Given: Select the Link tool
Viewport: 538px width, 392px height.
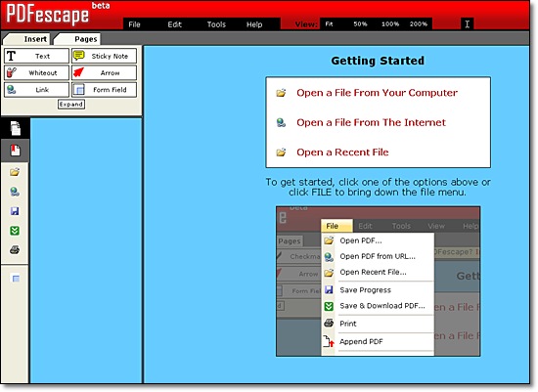Looking at the screenshot, I should pyautogui.click(x=36, y=90).
